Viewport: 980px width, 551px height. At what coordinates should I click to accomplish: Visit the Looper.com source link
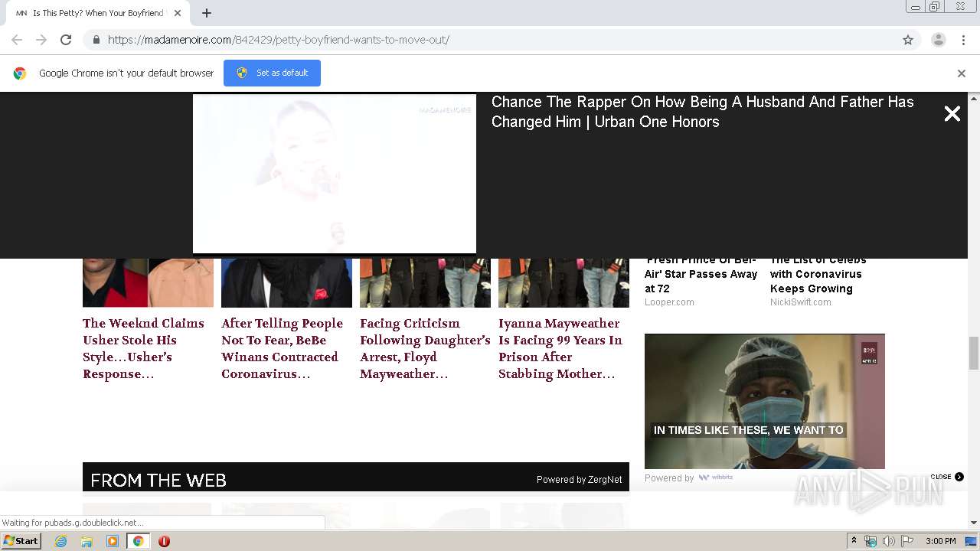(669, 302)
